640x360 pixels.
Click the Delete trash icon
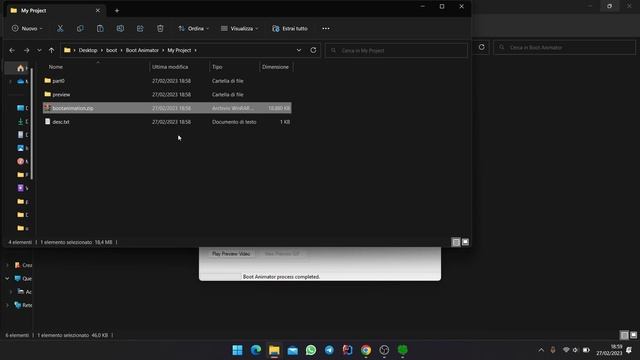pyautogui.click(x=160, y=28)
